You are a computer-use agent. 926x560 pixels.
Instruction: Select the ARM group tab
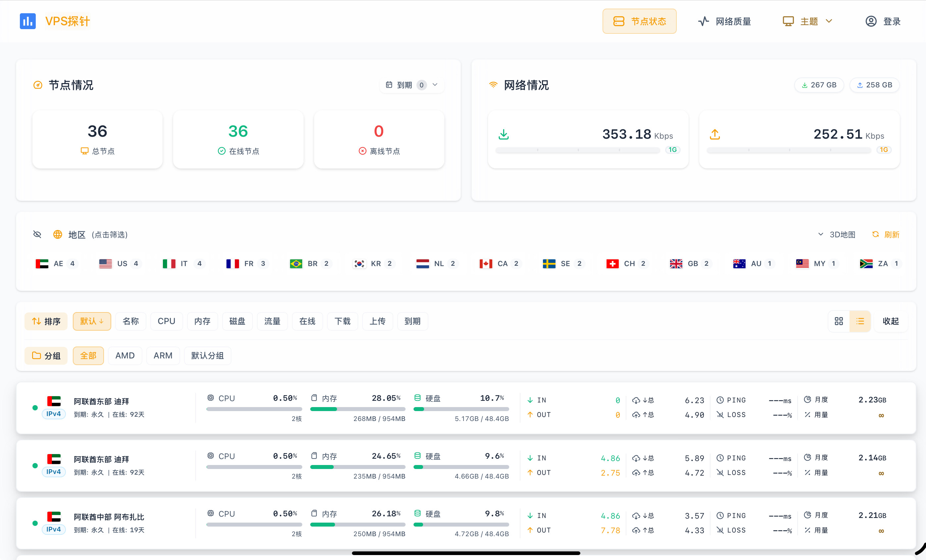163,355
